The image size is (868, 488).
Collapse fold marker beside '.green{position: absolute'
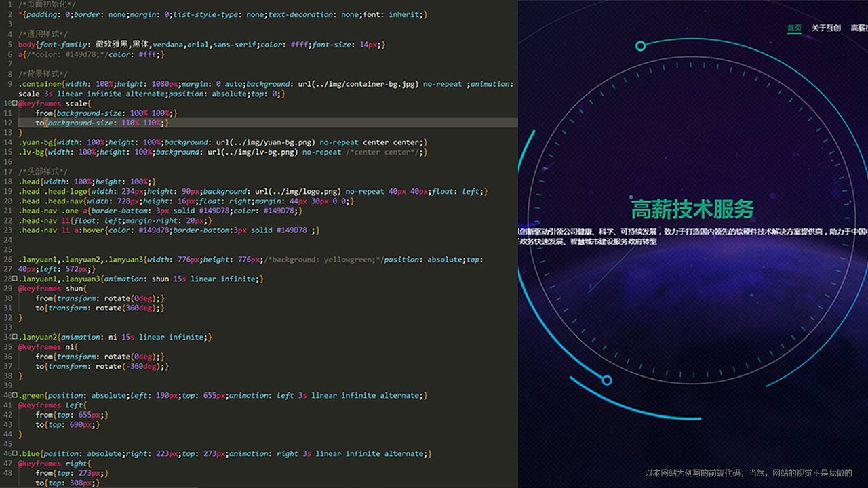coord(15,395)
